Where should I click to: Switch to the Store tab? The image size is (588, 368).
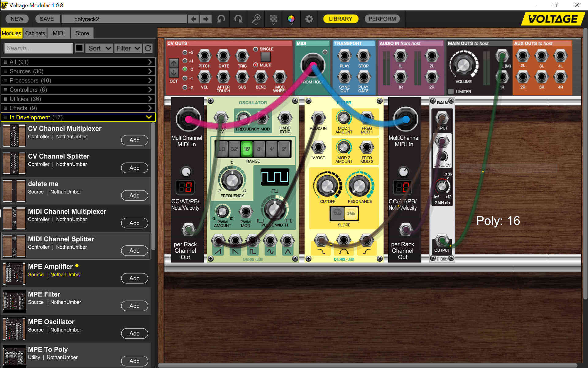82,33
